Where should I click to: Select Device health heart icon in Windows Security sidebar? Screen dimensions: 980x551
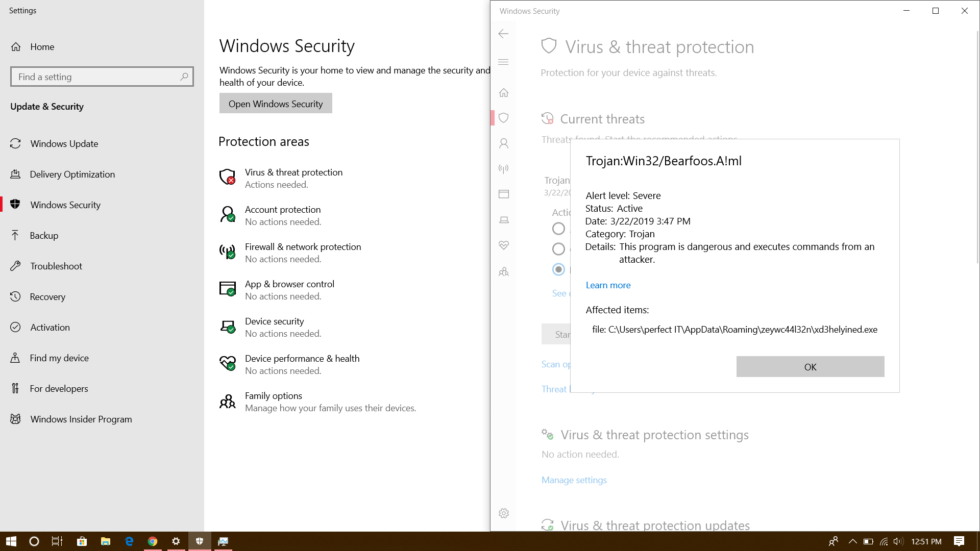click(504, 245)
